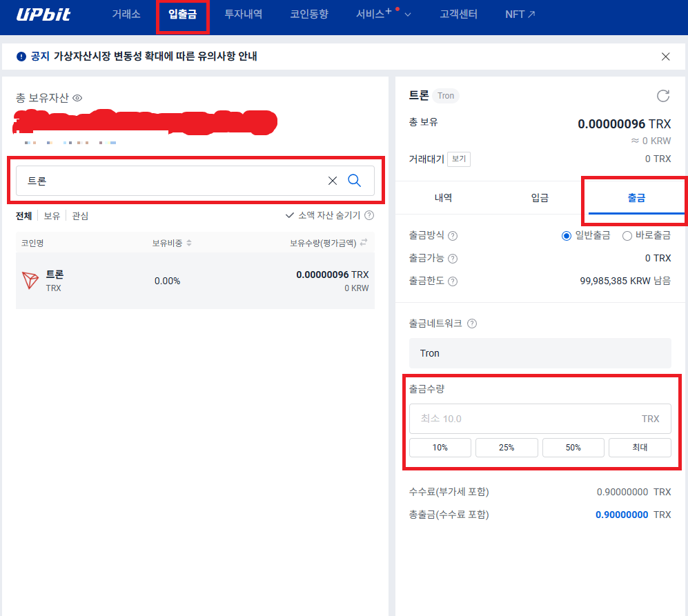Click the UPbit logo
This screenshot has width=688, height=616.
click(43, 14)
